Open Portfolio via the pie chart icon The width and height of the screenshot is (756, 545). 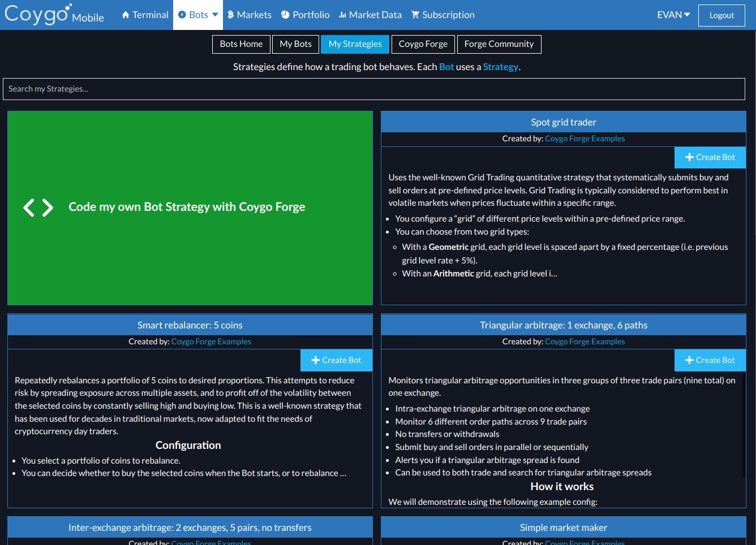(285, 15)
